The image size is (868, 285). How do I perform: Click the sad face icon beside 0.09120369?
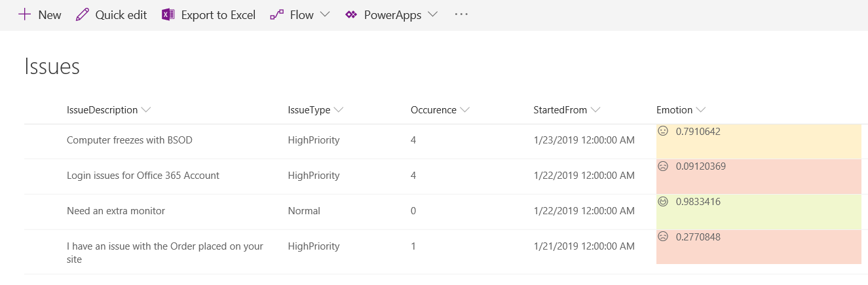[663, 166]
